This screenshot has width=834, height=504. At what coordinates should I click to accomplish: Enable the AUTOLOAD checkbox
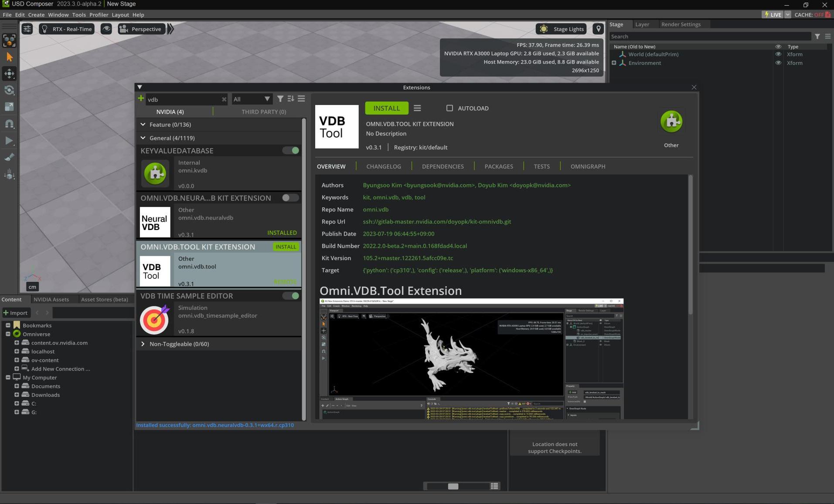point(449,108)
